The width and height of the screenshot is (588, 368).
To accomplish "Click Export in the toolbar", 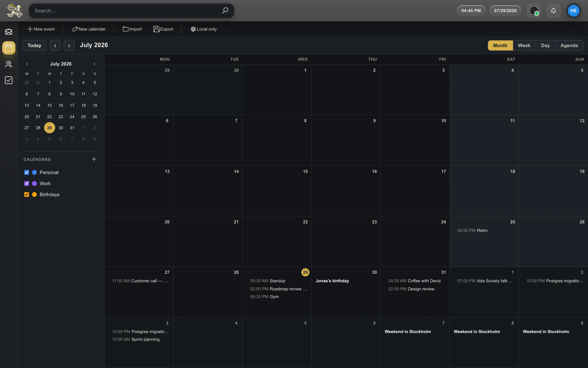I will coord(163,29).
